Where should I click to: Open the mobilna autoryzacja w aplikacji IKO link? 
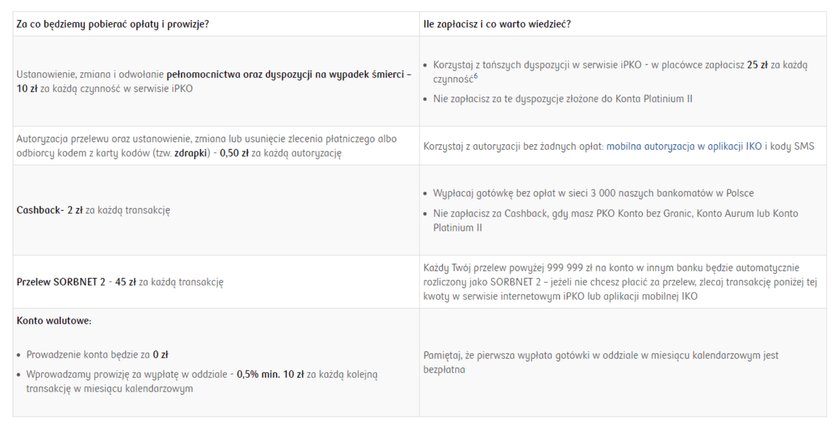684,146
